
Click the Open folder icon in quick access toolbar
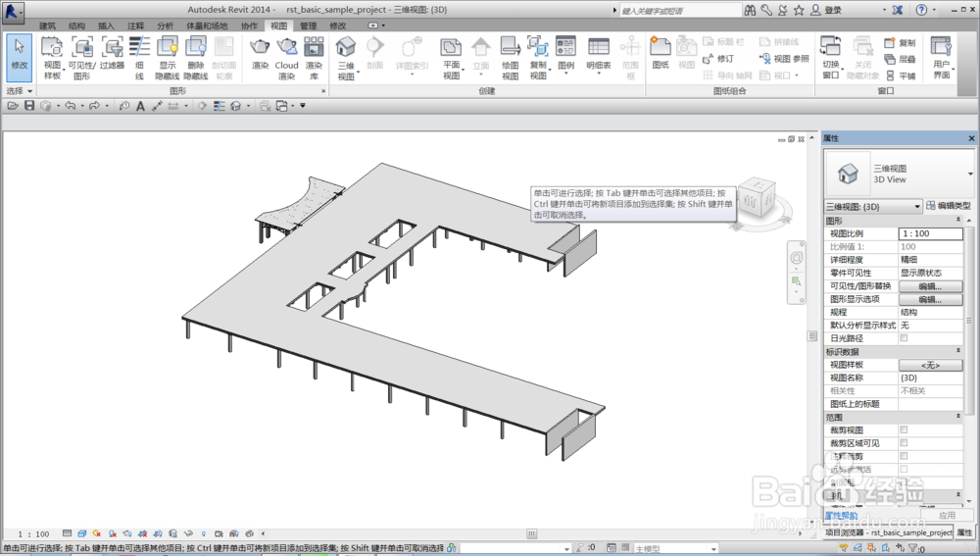pyautogui.click(x=13, y=106)
